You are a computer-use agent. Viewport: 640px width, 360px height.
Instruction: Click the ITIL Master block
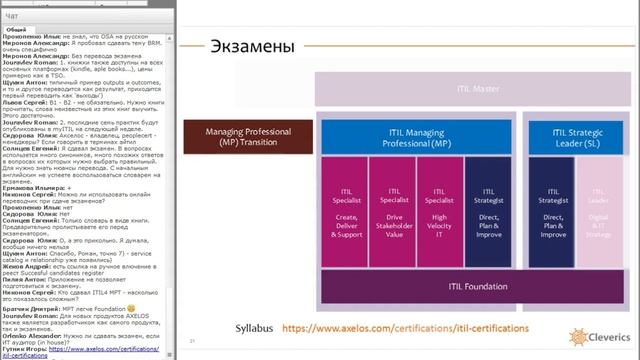tap(473, 89)
